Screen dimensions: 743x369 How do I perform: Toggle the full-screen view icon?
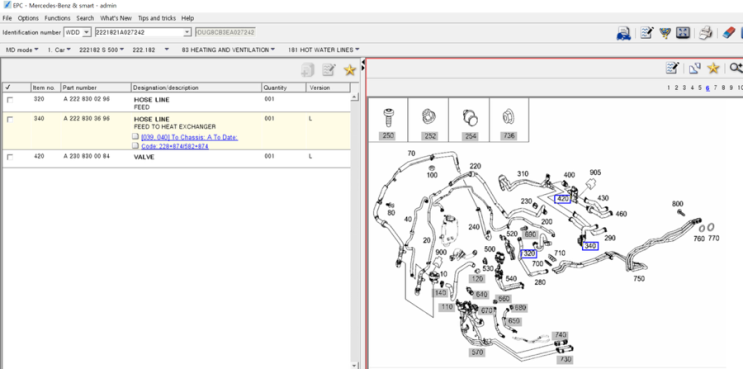[x=682, y=33]
